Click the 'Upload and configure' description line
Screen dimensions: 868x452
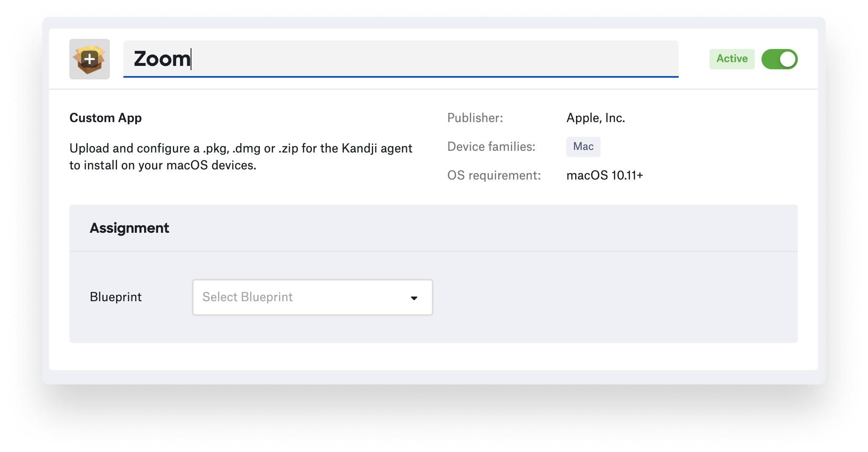[x=241, y=148]
